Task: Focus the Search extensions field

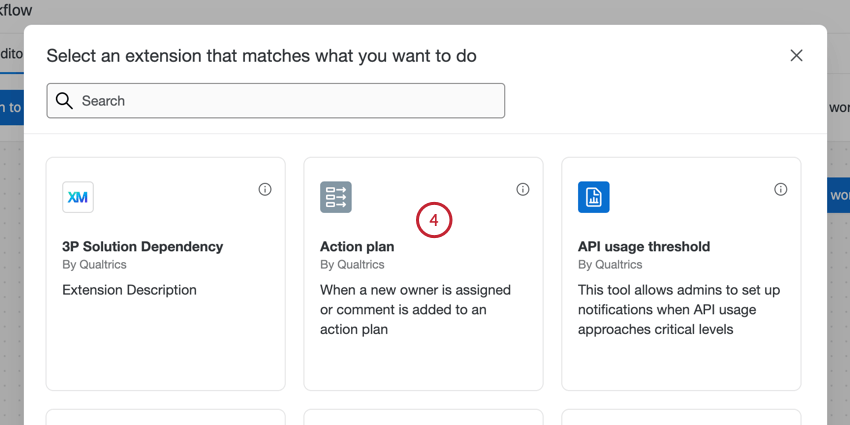Action: (290, 101)
